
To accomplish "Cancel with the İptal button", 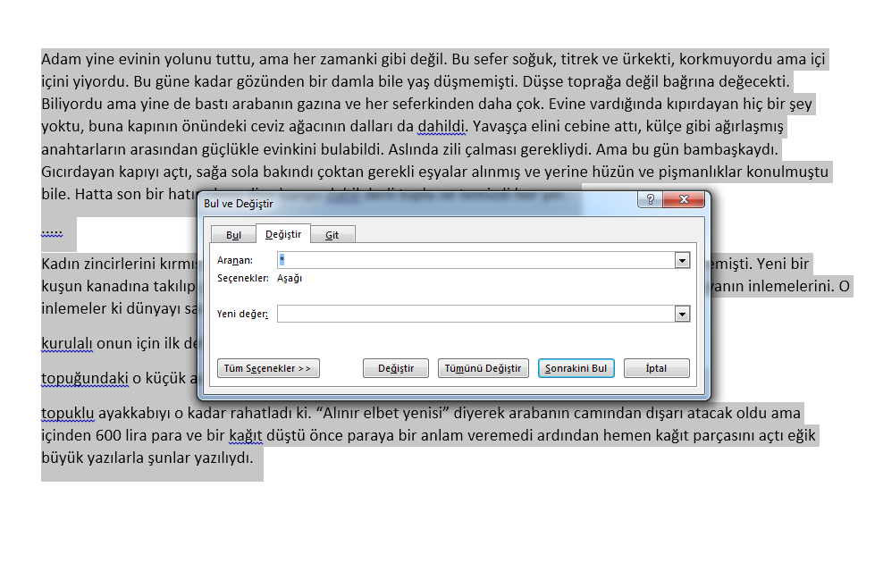I will coord(657,368).
